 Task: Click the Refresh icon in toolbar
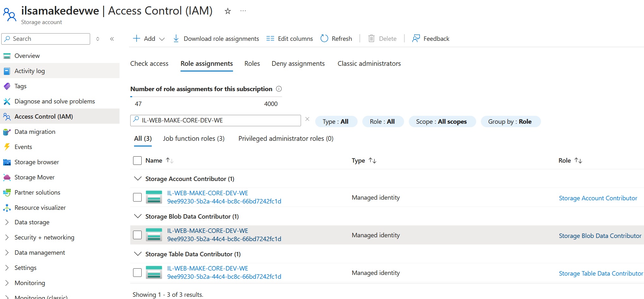click(324, 39)
